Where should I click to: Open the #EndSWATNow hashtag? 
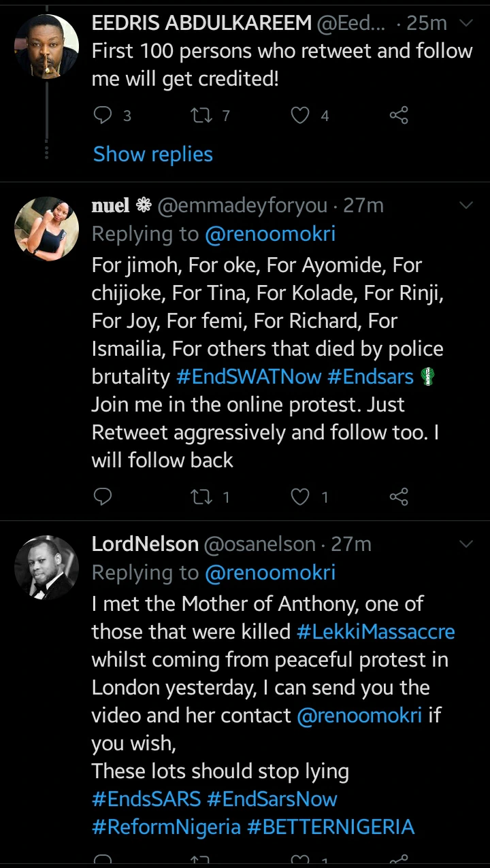(x=248, y=376)
